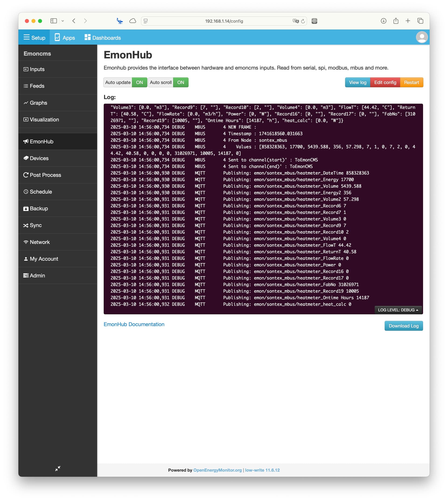448x501 pixels.
Task: Click the Grammarly extension icon
Action: pyautogui.click(x=314, y=21)
